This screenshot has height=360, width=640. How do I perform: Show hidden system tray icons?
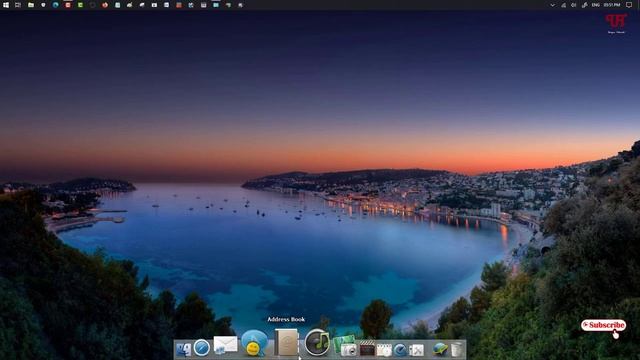point(552,5)
